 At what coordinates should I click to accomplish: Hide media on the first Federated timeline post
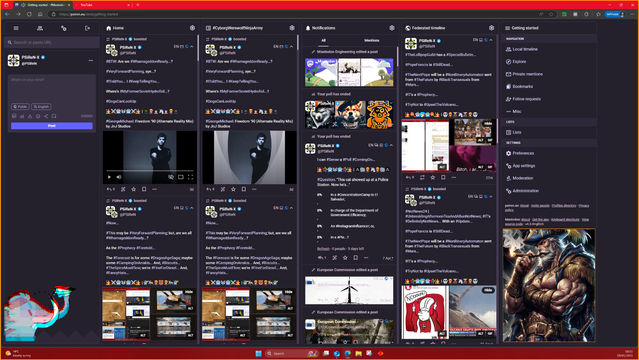pyautogui.click(x=488, y=123)
